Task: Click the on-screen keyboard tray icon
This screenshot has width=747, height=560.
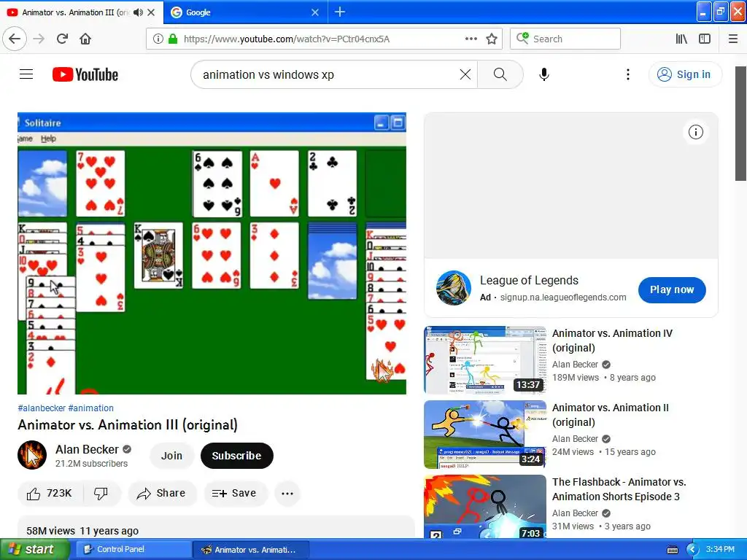Action: coord(672,550)
